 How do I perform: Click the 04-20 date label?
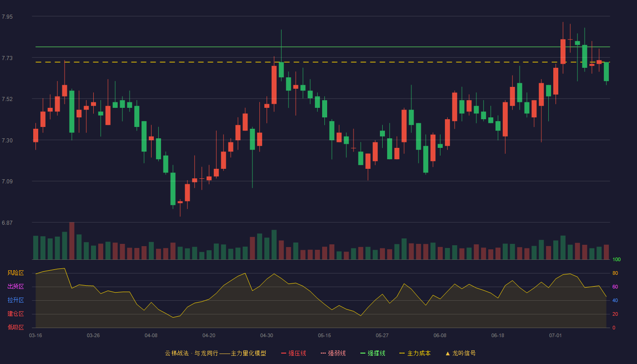(209, 335)
